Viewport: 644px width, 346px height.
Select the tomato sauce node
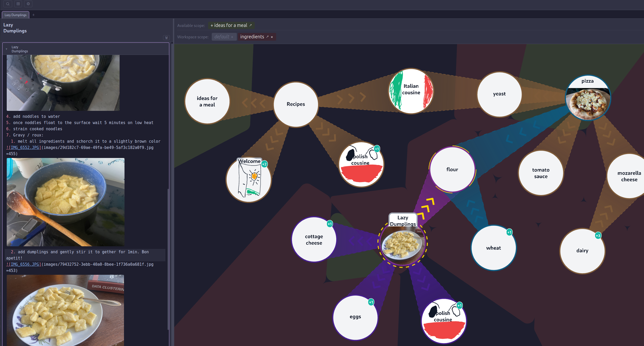(541, 173)
